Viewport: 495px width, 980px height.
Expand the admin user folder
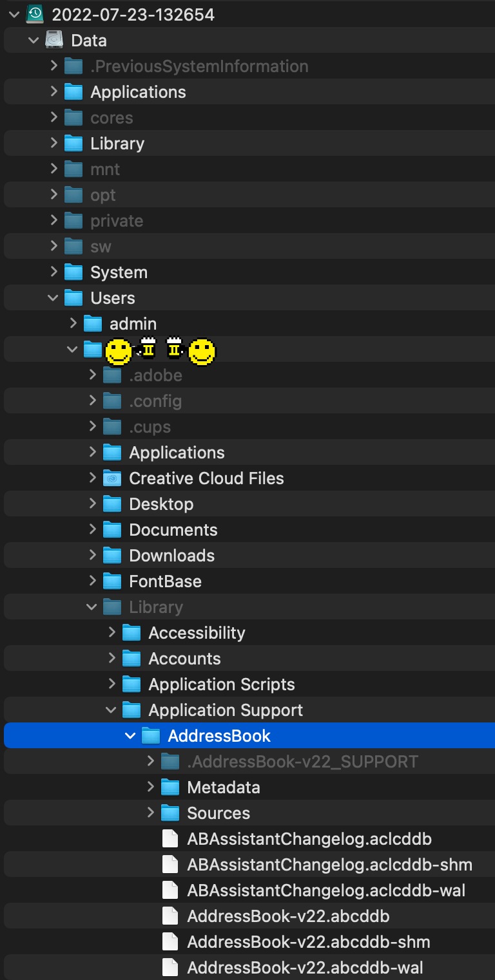click(x=73, y=323)
